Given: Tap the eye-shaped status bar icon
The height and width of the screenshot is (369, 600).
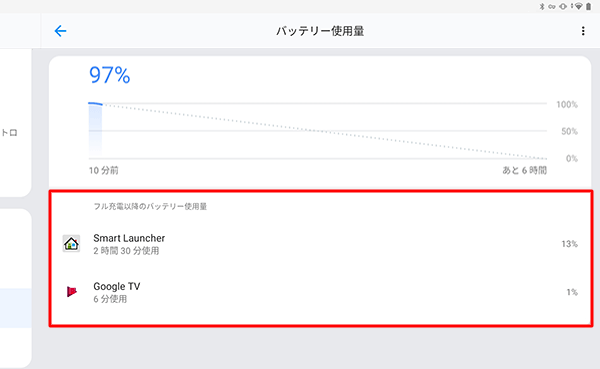Looking at the screenshot, I should pyautogui.click(x=563, y=7).
